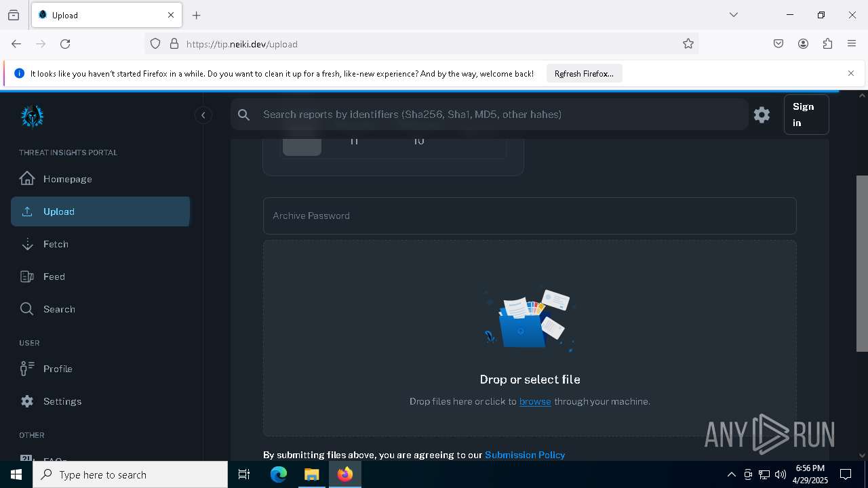Image resolution: width=868 pixels, height=488 pixels.
Task: Open Firefox account menu
Action: click(x=803, y=43)
